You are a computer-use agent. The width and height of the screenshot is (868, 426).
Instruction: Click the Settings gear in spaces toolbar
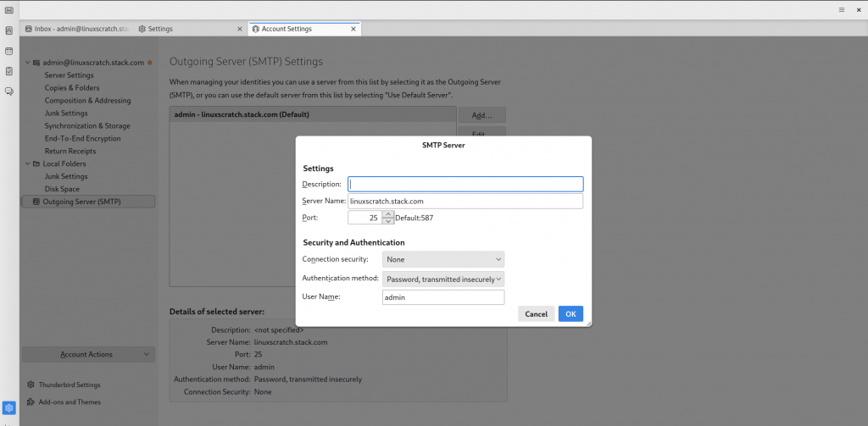click(8, 408)
